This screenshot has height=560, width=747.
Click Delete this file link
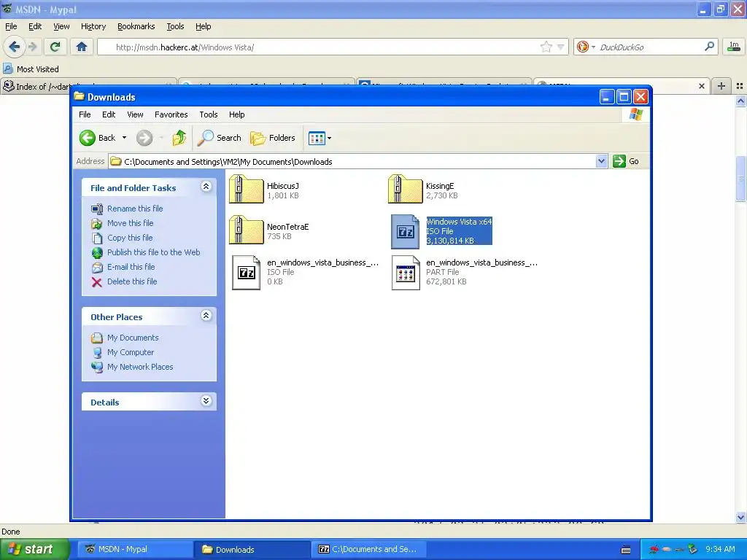[132, 281]
